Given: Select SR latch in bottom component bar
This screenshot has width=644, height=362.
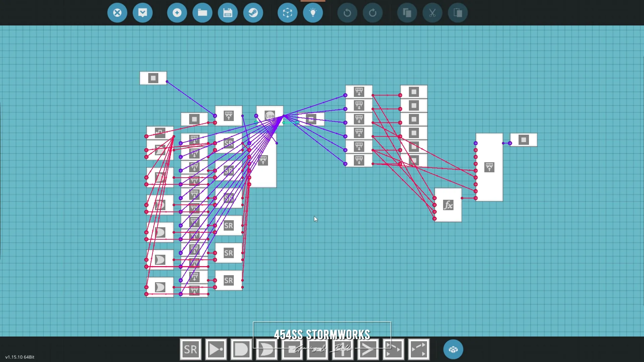Looking at the screenshot, I should (191, 350).
